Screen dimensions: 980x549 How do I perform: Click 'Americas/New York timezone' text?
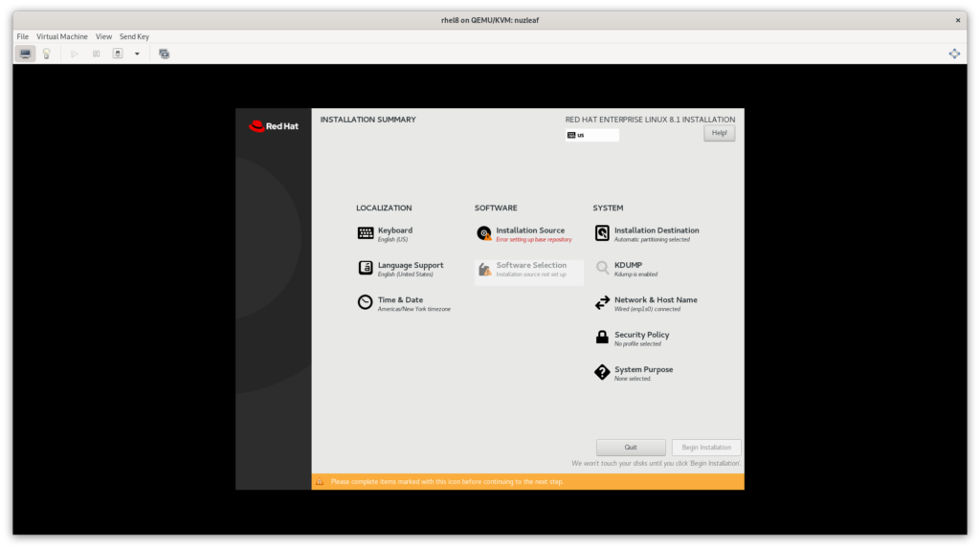pyautogui.click(x=413, y=309)
